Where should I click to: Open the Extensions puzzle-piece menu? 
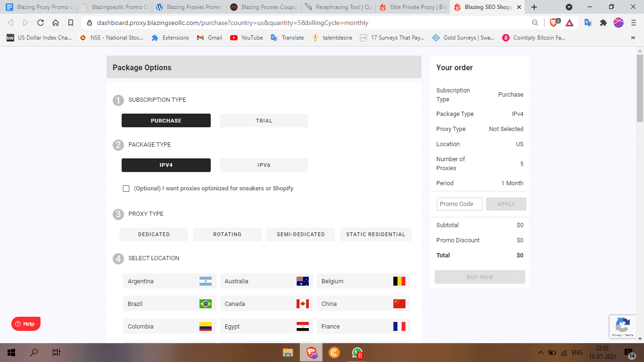(x=604, y=22)
